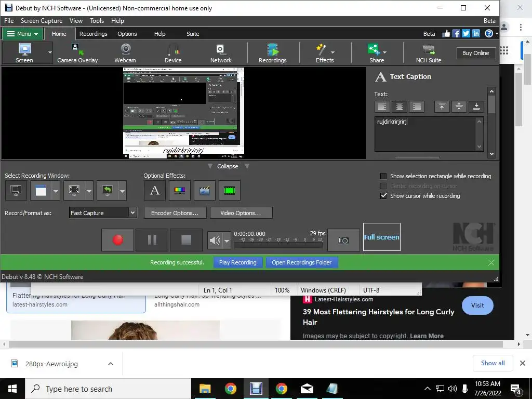The width and height of the screenshot is (532, 399).
Task: Align caption text right
Action: coord(417,107)
